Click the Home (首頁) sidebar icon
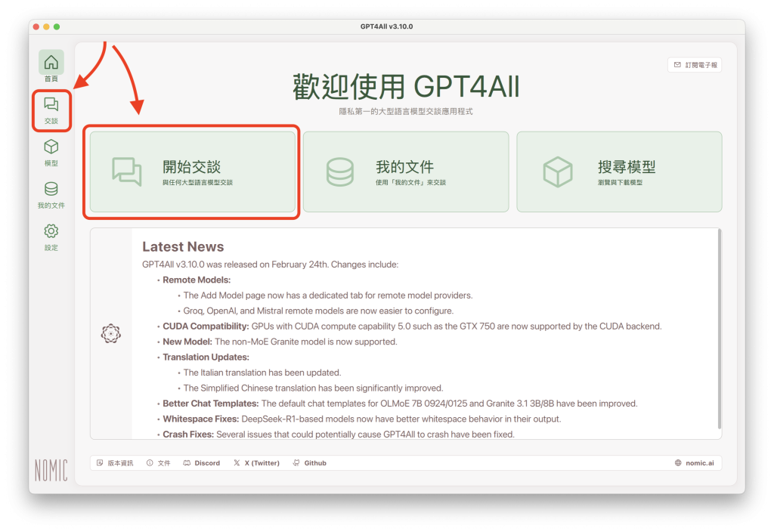 51,63
